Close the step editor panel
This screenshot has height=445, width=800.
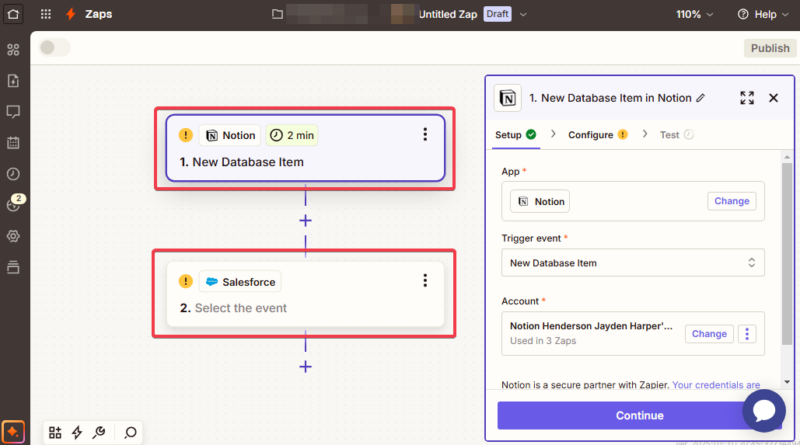773,97
